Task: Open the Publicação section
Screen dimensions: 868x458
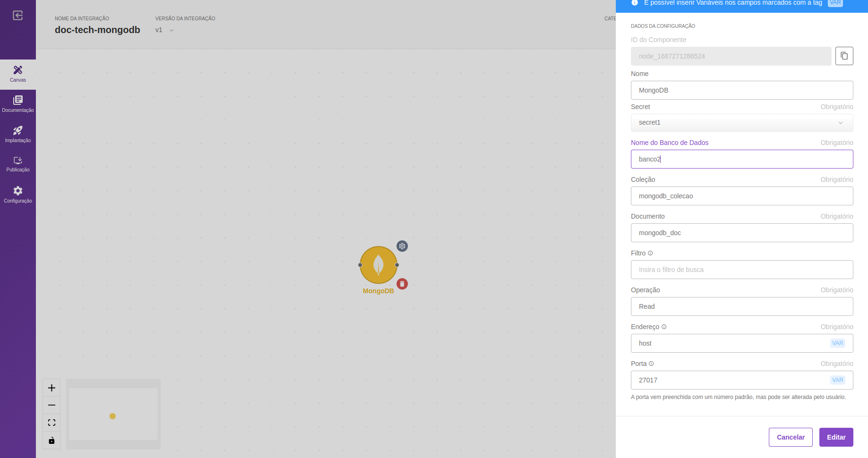Action: [x=18, y=164]
